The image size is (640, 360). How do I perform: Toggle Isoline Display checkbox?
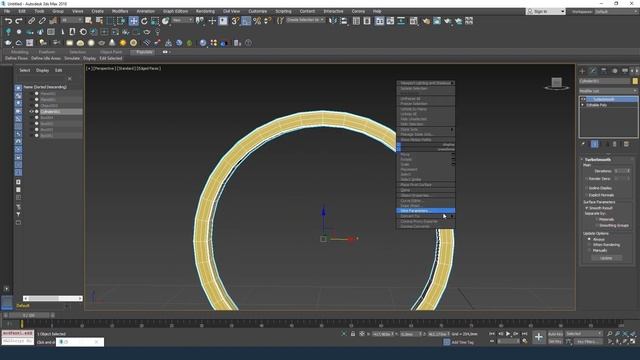(587, 188)
